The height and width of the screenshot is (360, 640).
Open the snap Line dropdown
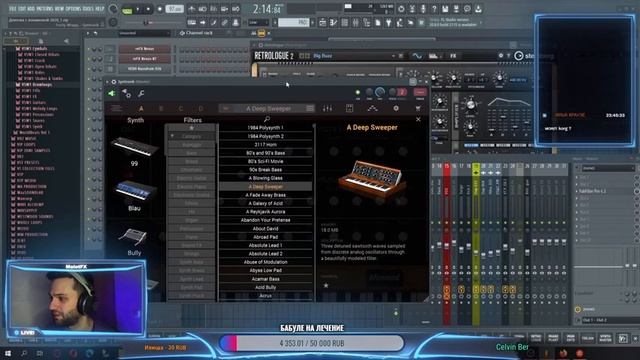tap(259, 22)
